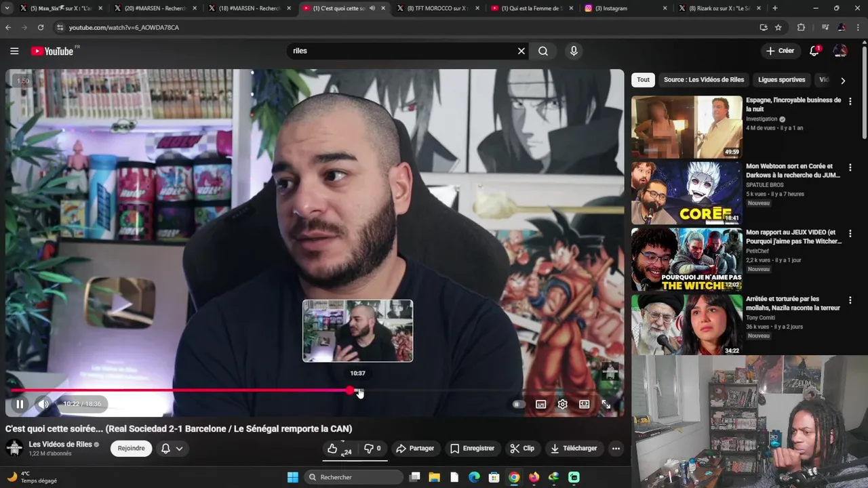Open options menu for JEUX VIDEO video
The width and height of the screenshot is (868, 488).
pos(850,233)
